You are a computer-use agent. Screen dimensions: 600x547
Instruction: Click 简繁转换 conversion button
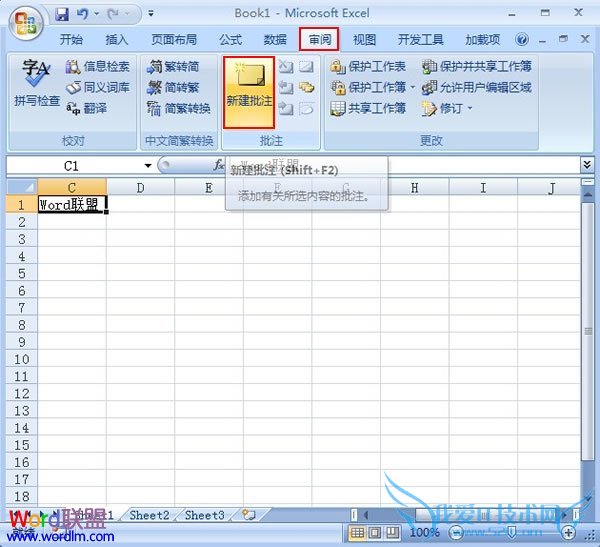[178, 108]
